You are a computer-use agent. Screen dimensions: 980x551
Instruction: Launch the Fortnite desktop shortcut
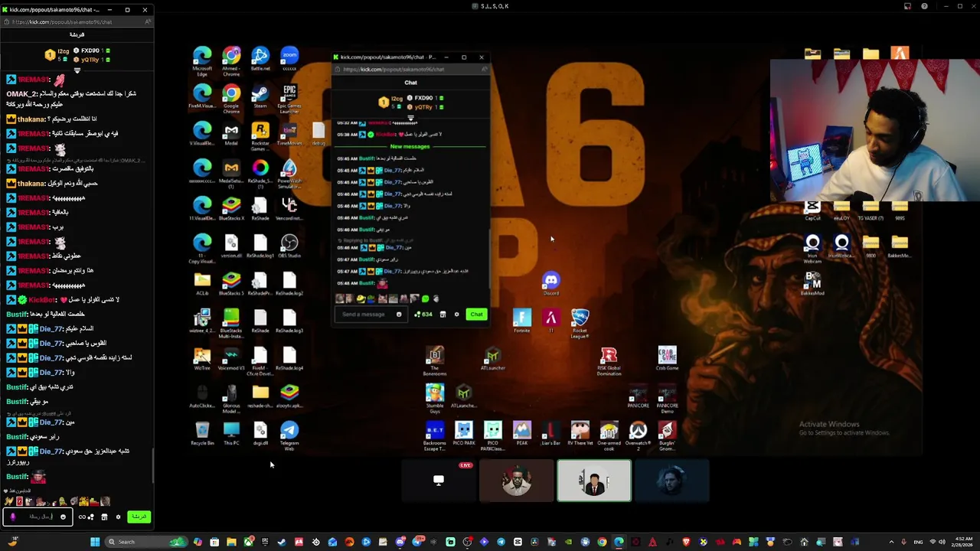pyautogui.click(x=521, y=321)
